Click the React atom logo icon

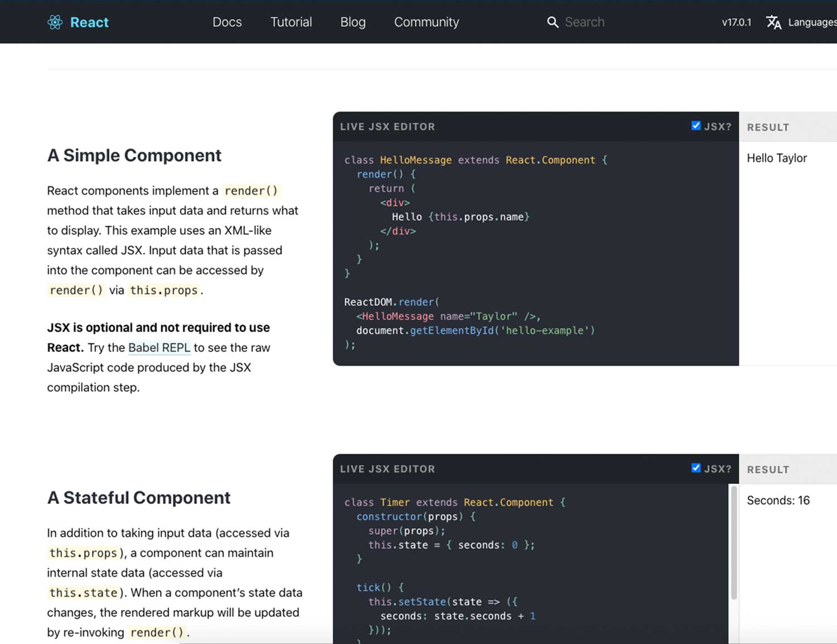(55, 22)
